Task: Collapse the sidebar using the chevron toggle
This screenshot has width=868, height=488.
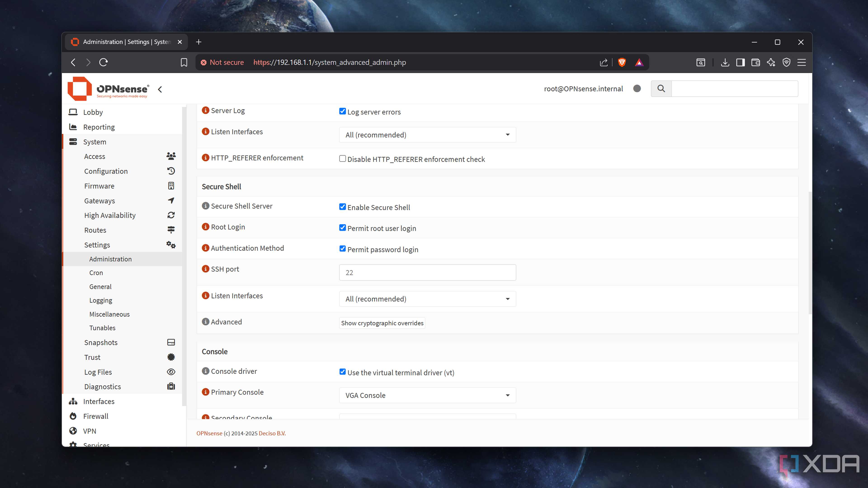Action: coord(160,89)
